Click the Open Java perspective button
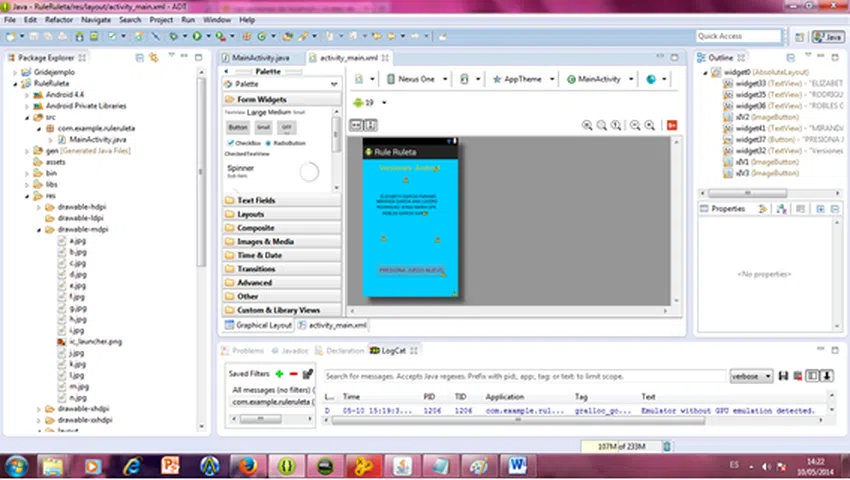The width and height of the screenshot is (850, 480). point(828,36)
